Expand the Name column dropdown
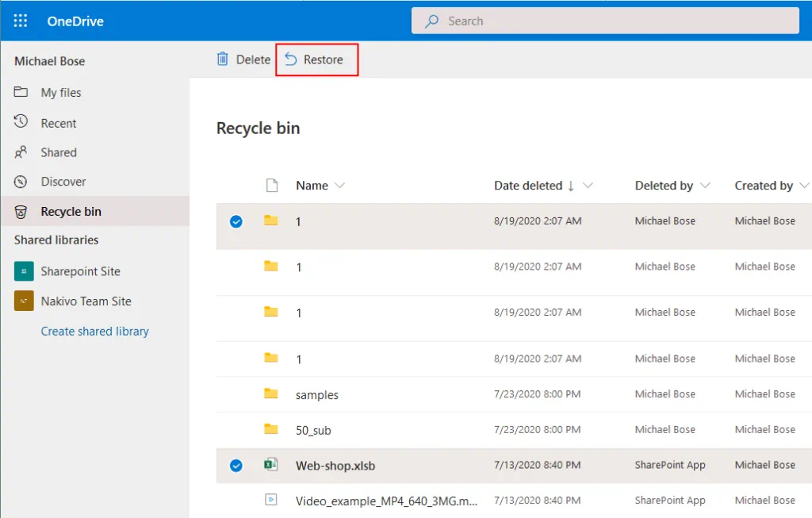This screenshot has width=812, height=518. point(340,186)
